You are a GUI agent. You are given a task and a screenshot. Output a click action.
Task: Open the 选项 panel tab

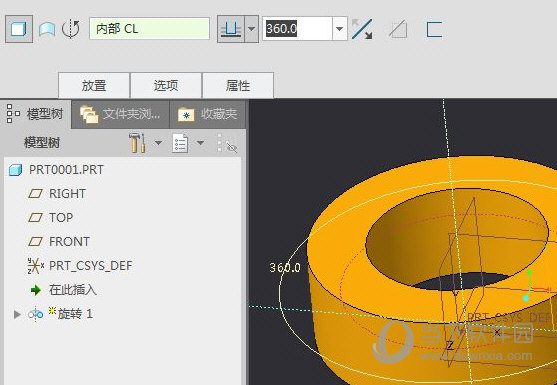coord(166,85)
